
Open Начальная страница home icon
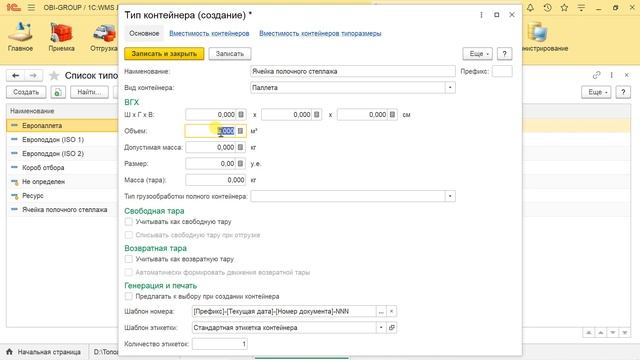point(9,351)
